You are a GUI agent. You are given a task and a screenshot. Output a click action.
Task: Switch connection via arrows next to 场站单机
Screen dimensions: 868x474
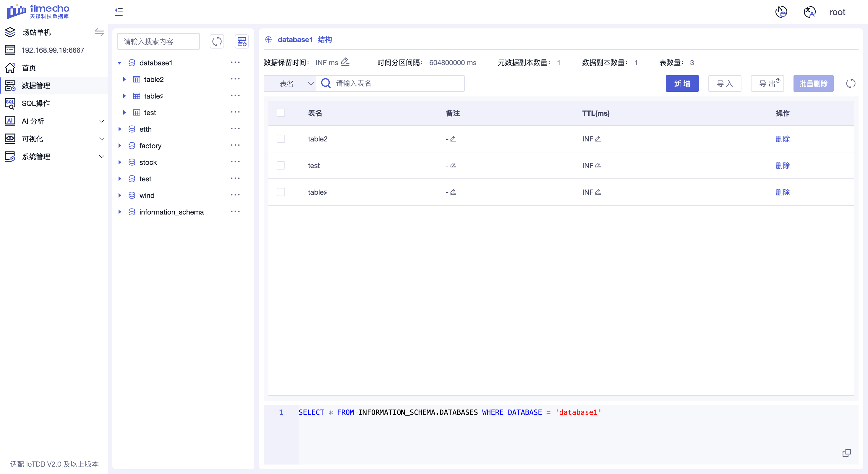coord(99,32)
